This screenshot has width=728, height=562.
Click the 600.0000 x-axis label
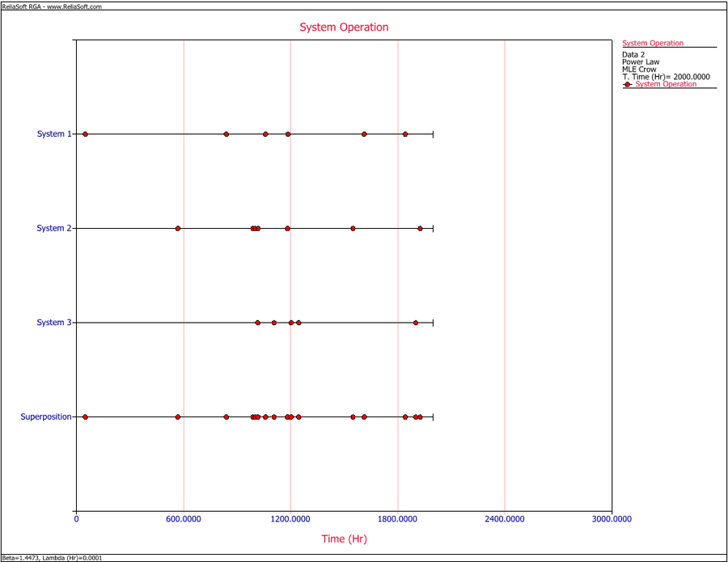pos(184,519)
